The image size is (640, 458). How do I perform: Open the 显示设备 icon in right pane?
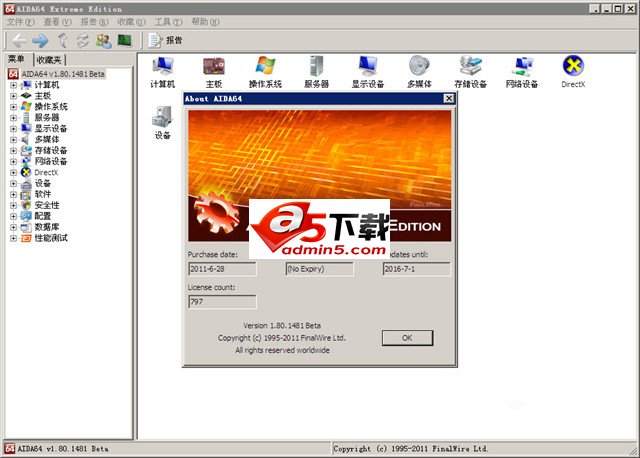[368, 72]
